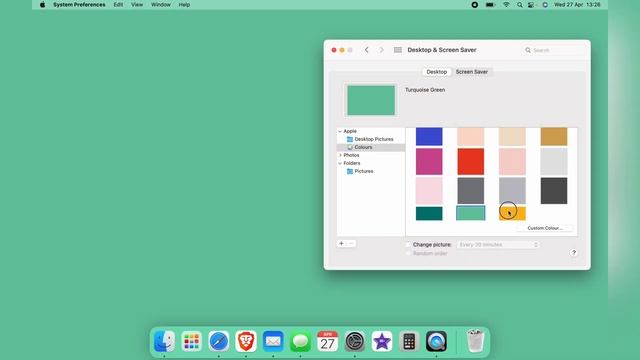
Task: Choose the dark teal swatch
Action: click(x=429, y=213)
